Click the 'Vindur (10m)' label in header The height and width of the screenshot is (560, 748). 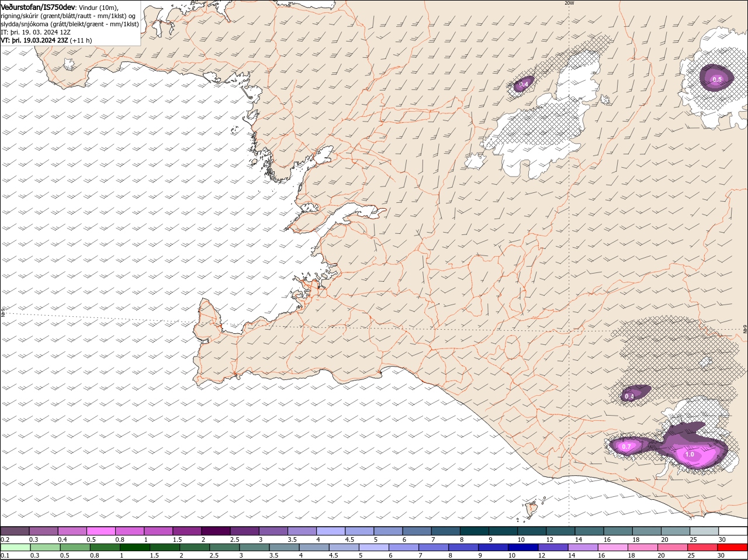[98, 7]
